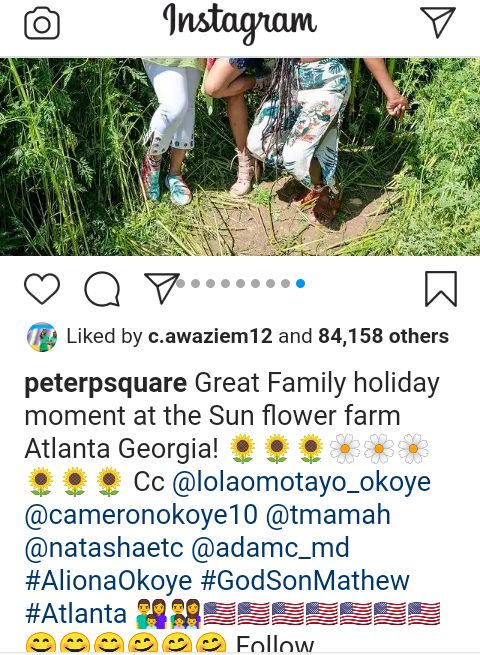
Task: Like the post with heart icon
Action: 42,288
